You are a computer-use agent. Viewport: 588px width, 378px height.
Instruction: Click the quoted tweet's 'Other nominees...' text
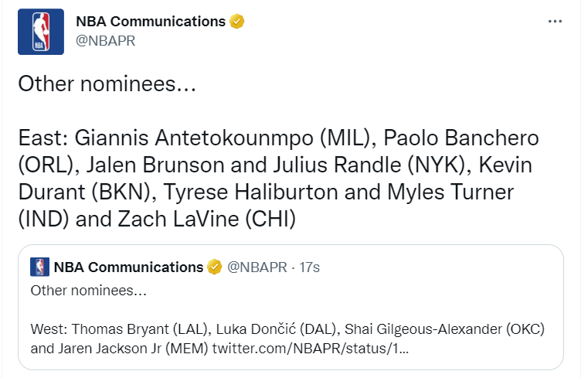89,291
